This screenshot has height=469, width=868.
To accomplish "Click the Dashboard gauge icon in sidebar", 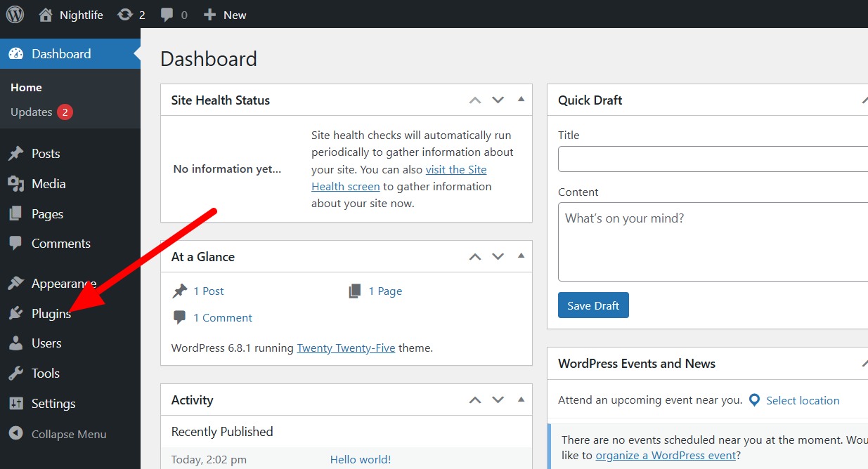I will 15,54.
